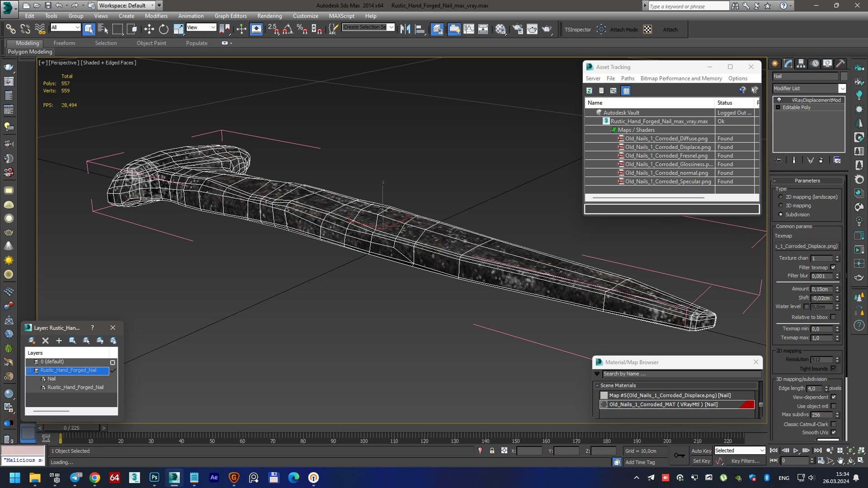Viewport: 868px width, 488px height.
Task: Click the Auto Key button
Action: [701, 451]
